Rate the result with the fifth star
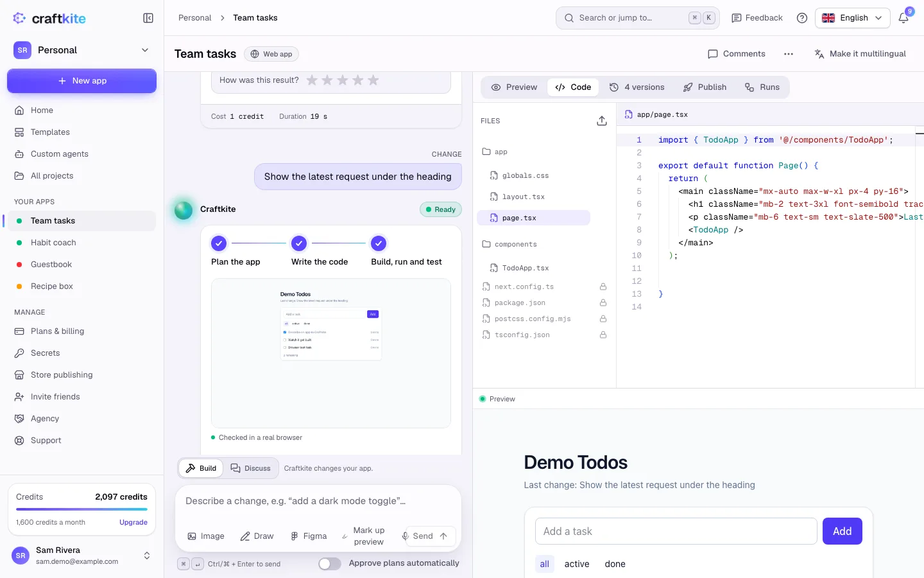Screen dimensions: 924x578 point(373,80)
